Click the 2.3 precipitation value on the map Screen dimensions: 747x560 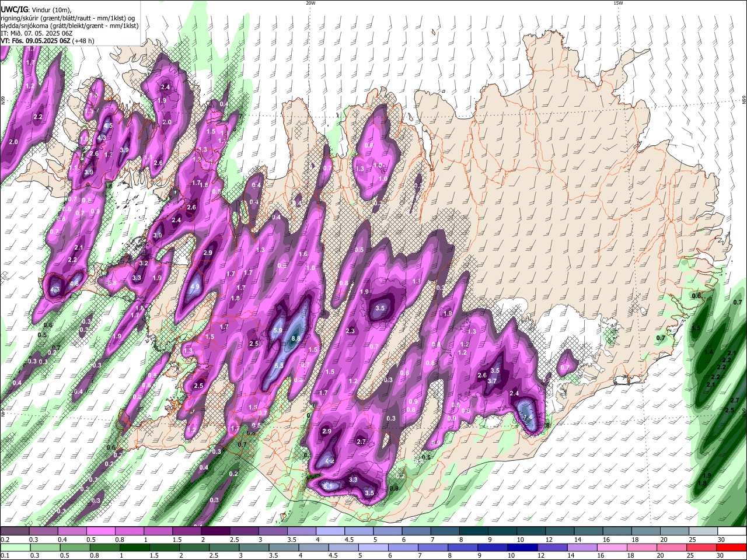pyautogui.click(x=351, y=331)
